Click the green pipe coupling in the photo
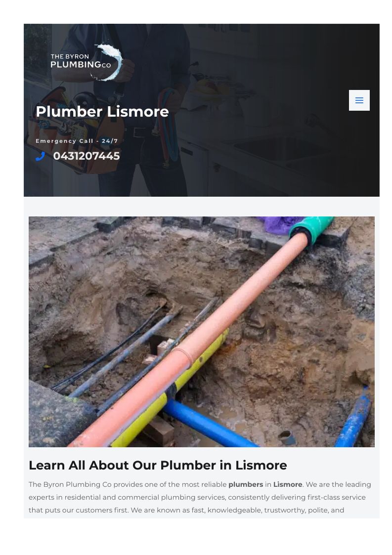This screenshot has width=392, height=555. point(311,228)
